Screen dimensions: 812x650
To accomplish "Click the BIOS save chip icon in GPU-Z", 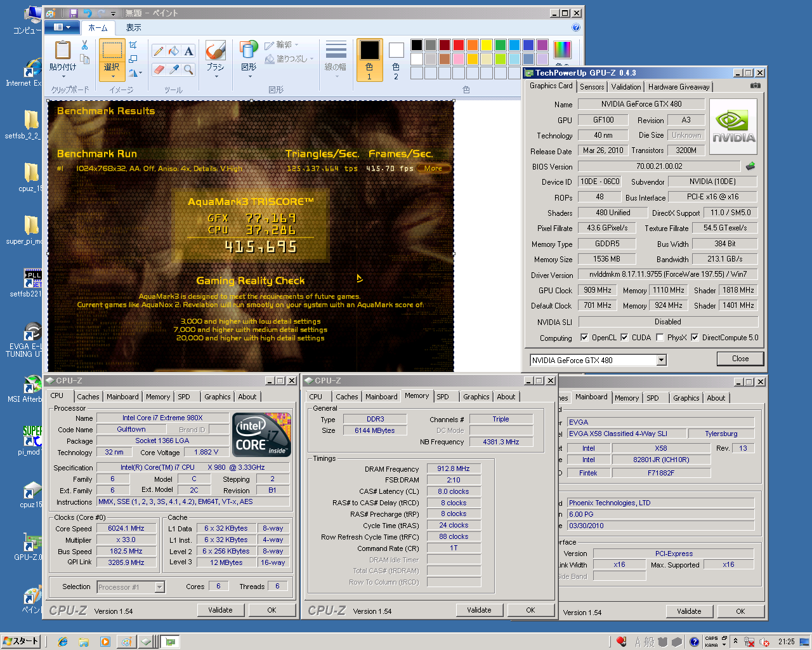I will click(750, 166).
